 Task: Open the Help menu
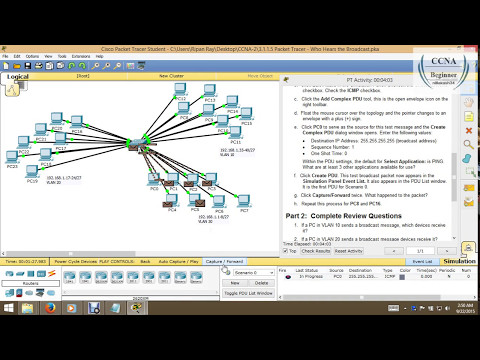coord(99,56)
